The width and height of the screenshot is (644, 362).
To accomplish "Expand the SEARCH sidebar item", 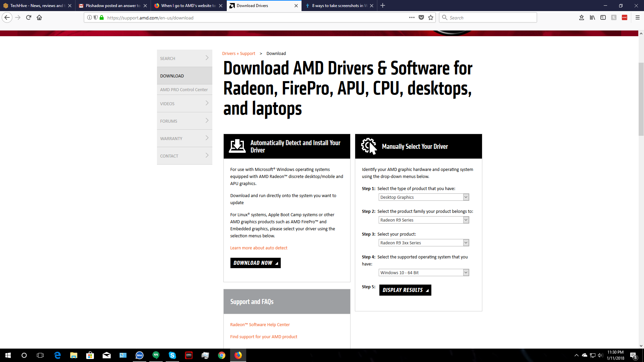I will [x=184, y=58].
